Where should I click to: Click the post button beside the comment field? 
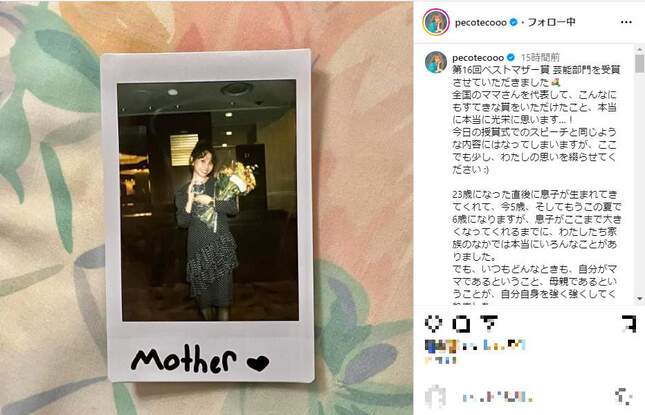tap(624, 396)
